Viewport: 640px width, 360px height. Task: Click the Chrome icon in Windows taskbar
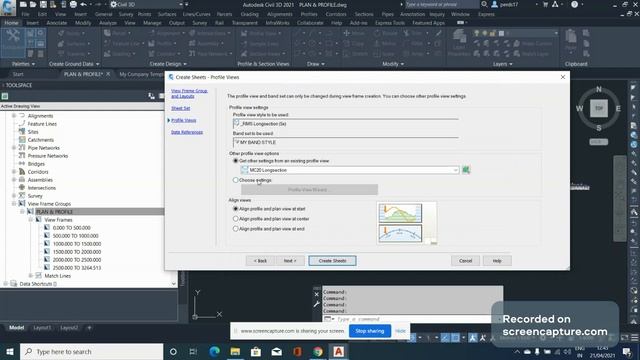point(318,351)
